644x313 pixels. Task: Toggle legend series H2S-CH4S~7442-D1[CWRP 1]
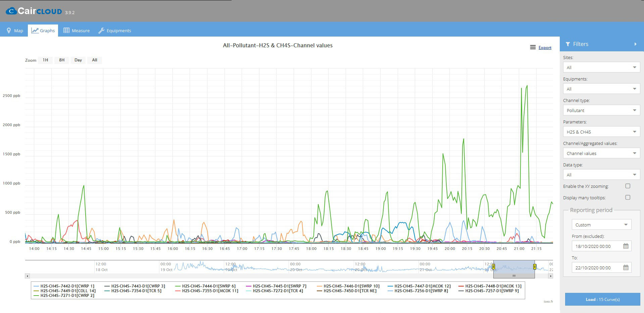64,286
